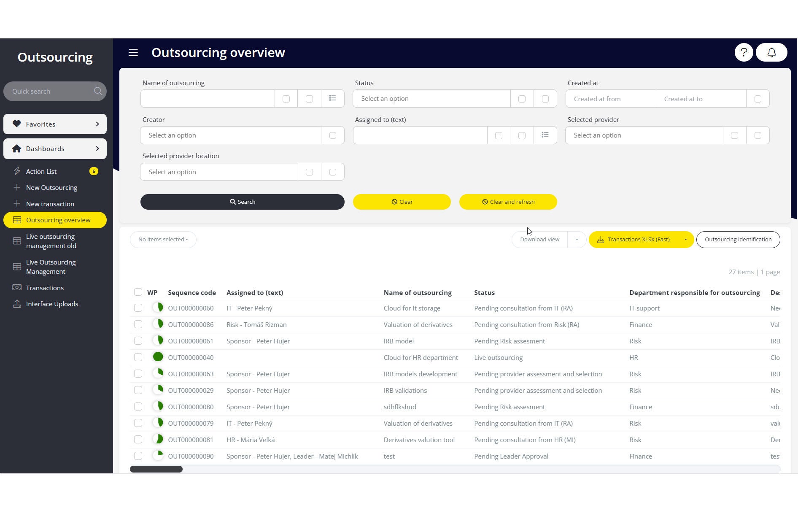Viewport: 798px width, 532px height.
Task: Open the Creator Select an option dropdown
Action: [231, 135]
